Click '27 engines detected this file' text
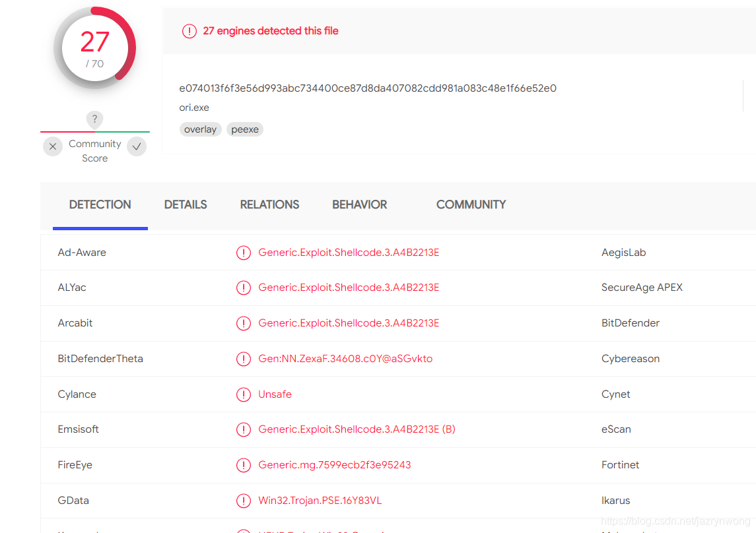Image resolution: width=756 pixels, height=533 pixels. pos(271,31)
